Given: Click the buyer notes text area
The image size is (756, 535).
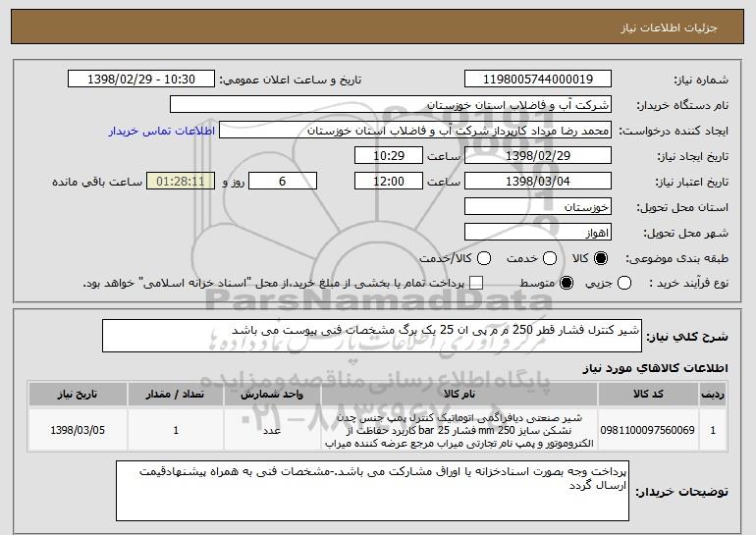Looking at the screenshot, I should 372,491.
